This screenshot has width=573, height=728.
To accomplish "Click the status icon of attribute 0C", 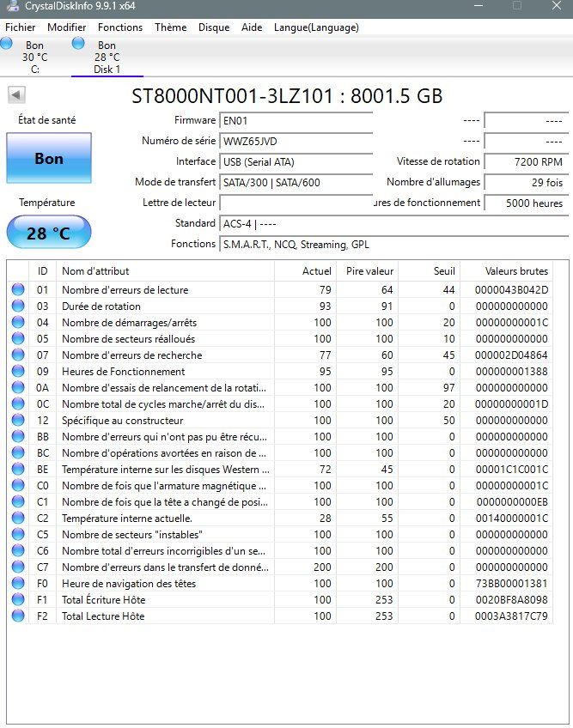I will pyautogui.click(x=18, y=404).
